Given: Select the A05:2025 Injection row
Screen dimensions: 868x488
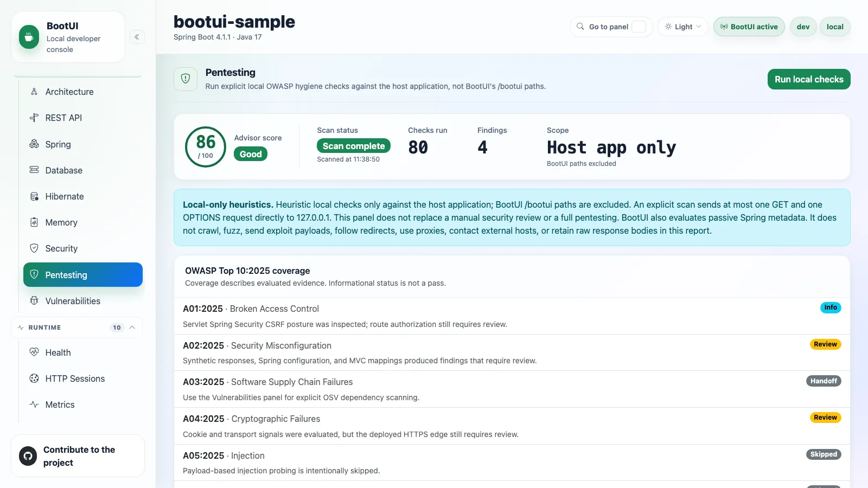Looking at the screenshot, I should point(512,463).
